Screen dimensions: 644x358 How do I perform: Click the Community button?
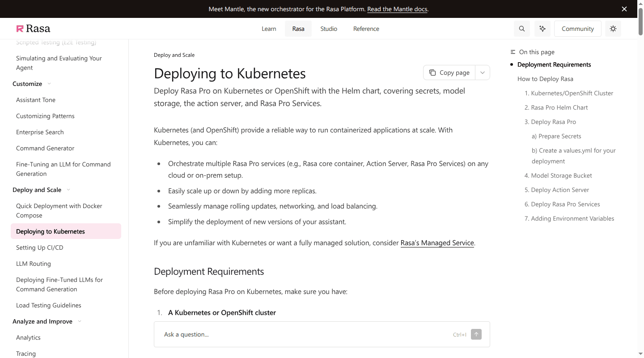click(x=578, y=29)
